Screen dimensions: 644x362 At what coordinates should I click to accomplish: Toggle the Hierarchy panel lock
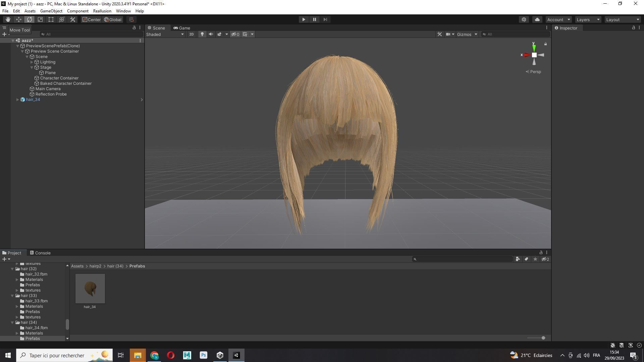[134, 28]
